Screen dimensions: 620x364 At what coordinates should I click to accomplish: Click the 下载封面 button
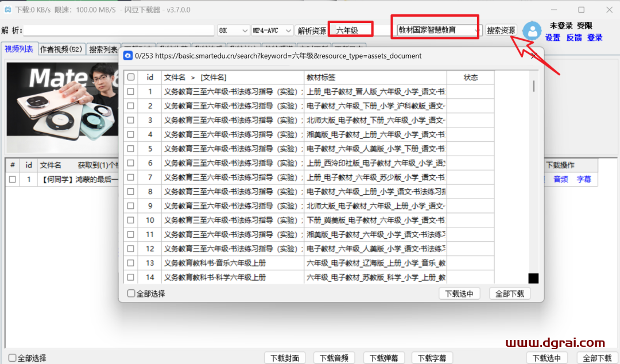[x=285, y=358]
